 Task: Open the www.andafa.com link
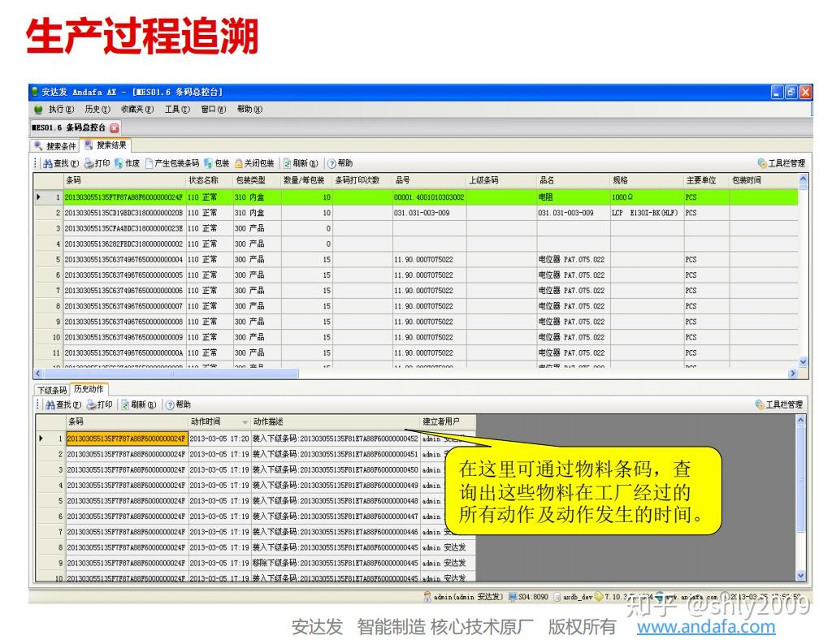pos(706,627)
